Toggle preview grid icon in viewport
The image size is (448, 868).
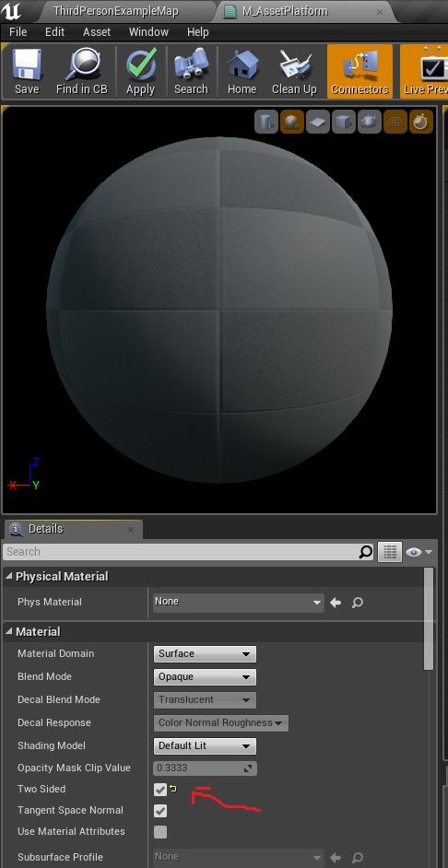point(395,122)
